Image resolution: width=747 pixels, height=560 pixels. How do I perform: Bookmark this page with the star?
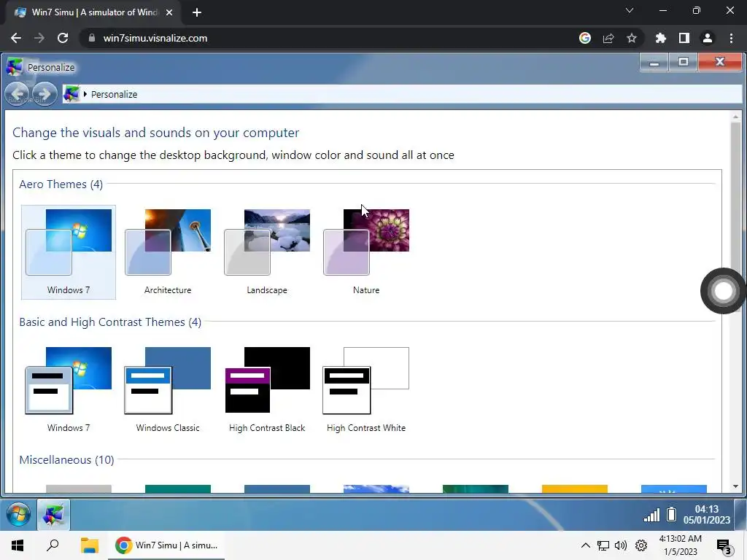[x=632, y=38]
